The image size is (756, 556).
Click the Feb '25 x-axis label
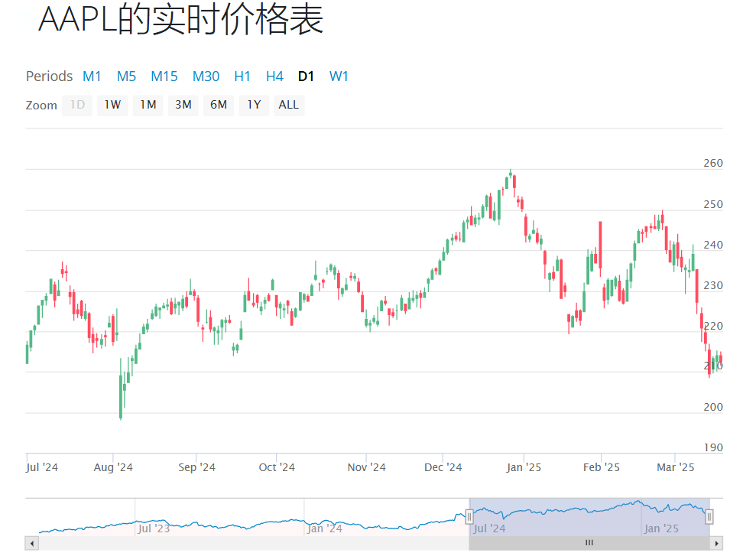point(602,467)
